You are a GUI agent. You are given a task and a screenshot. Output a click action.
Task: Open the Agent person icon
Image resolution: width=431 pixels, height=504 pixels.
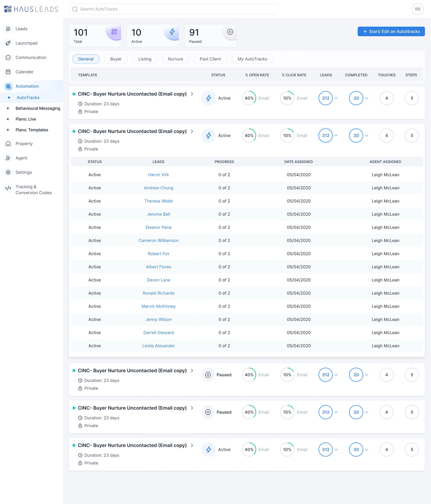coord(8,158)
